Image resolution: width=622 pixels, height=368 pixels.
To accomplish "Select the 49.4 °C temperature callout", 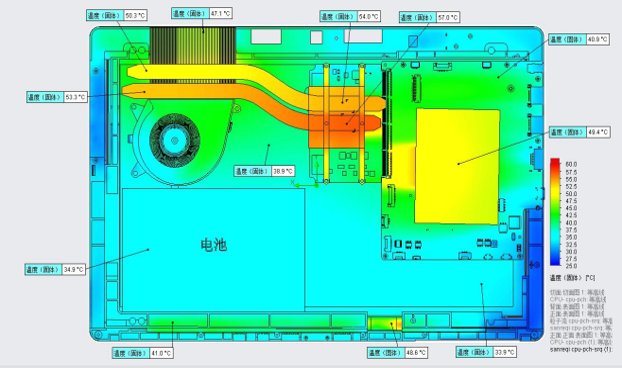I will click(x=580, y=132).
